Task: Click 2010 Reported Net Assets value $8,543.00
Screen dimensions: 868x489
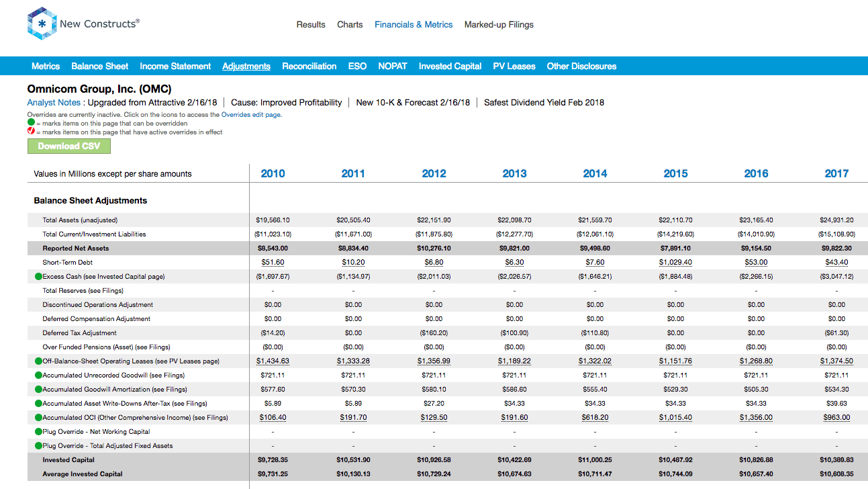Action: coord(273,249)
